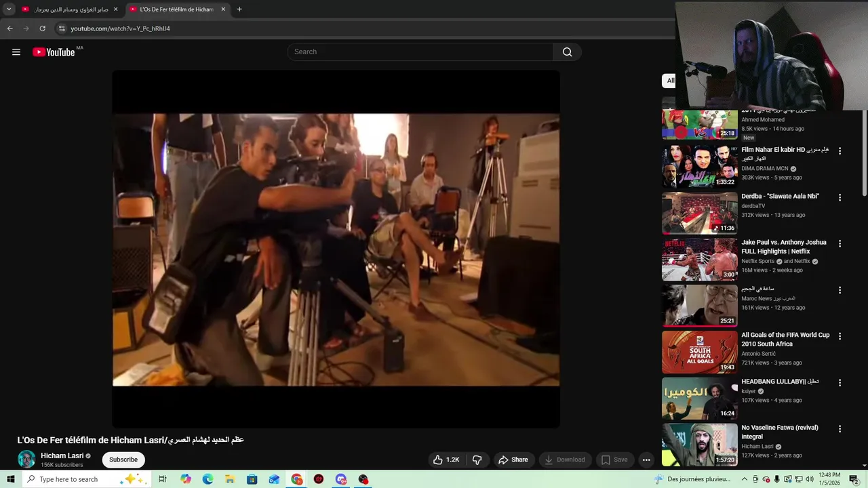Open the volume control in system tray
This screenshot has width=868, height=488.
tap(809, 479)
